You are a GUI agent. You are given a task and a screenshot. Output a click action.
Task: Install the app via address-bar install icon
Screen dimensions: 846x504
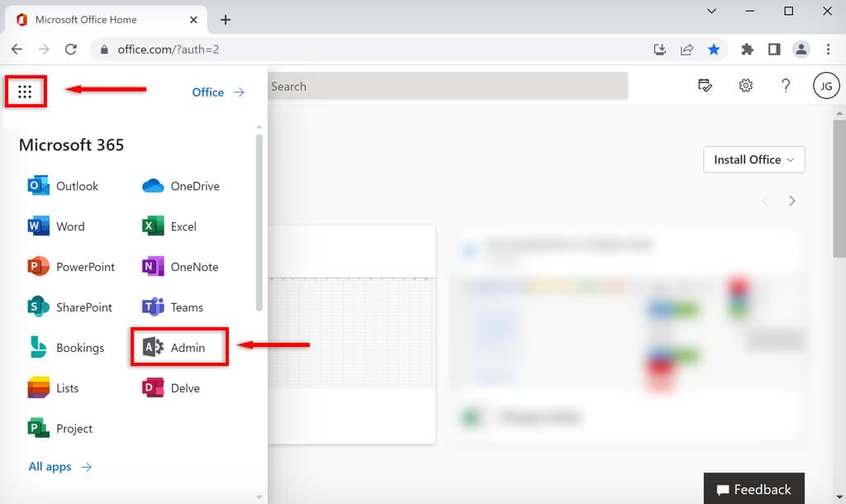659,50
